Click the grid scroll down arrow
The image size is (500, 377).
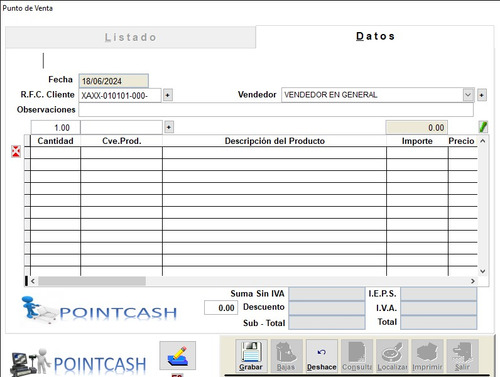pyautogui.click(x=483, y=271)
